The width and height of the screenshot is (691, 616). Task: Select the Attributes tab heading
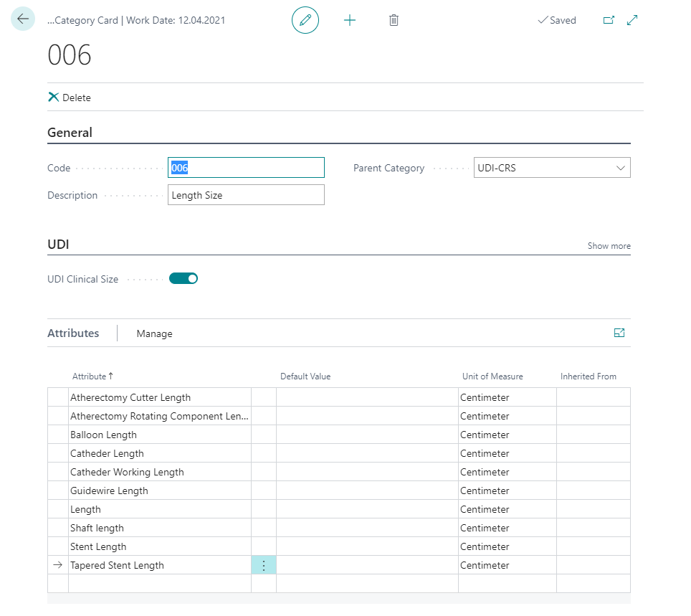73,333
